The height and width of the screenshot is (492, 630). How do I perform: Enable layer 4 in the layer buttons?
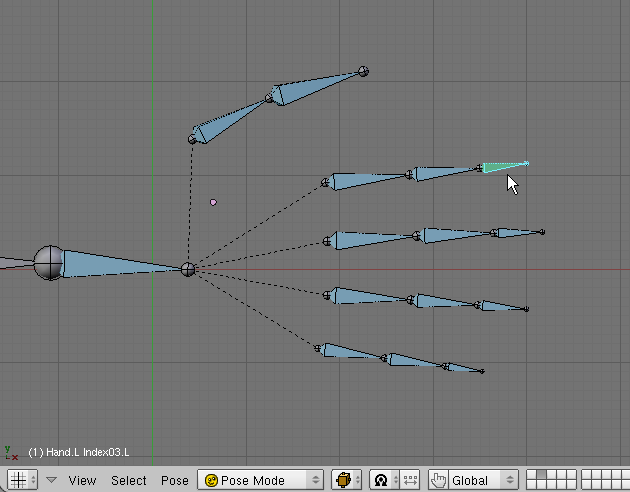click(x=562, y=474)
